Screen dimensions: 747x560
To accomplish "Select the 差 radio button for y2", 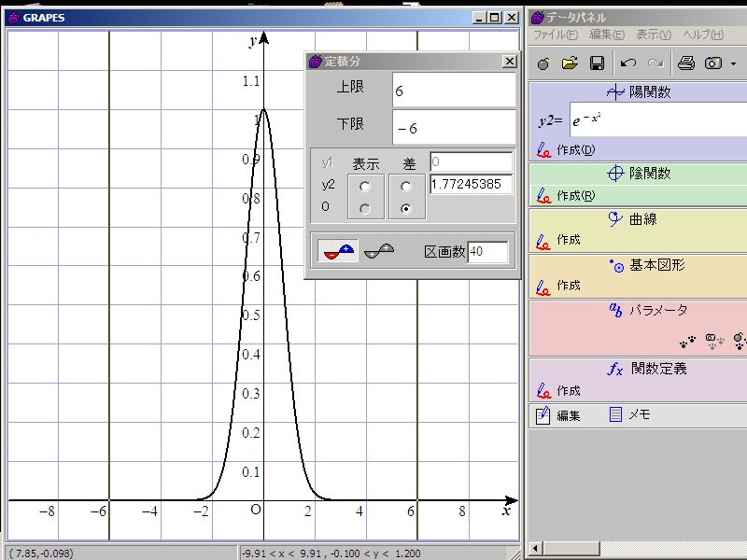I will pos(405,187).
